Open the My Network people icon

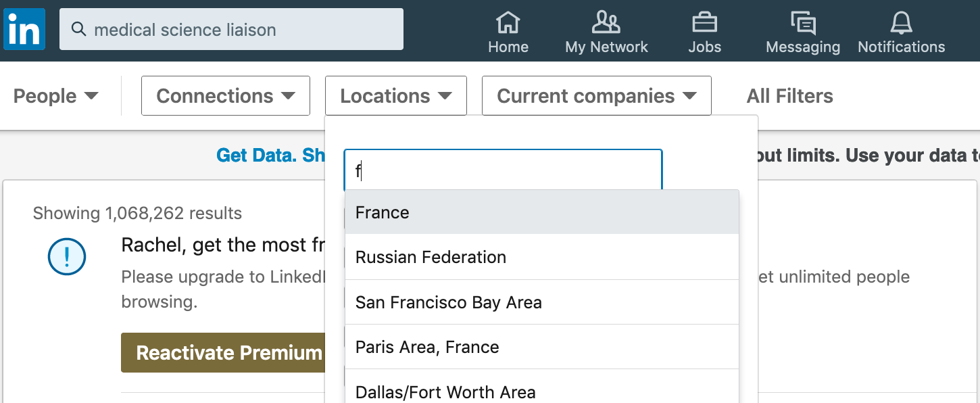[606, 22]
